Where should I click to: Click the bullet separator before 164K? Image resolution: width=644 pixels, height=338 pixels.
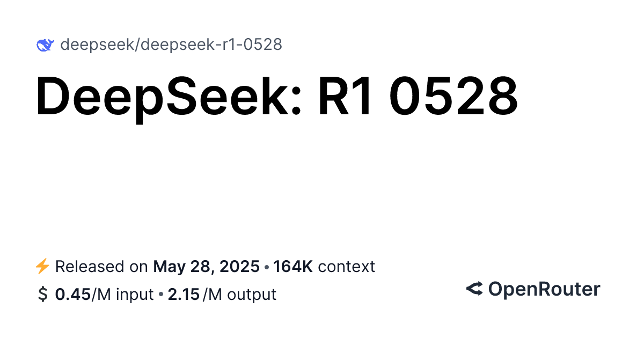tap(267, 267)
